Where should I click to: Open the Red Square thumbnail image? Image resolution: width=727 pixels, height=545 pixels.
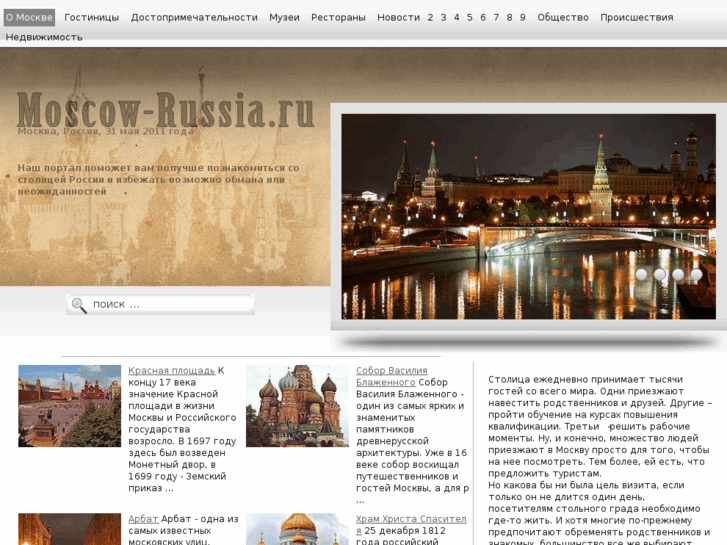[x=69, y=406]
